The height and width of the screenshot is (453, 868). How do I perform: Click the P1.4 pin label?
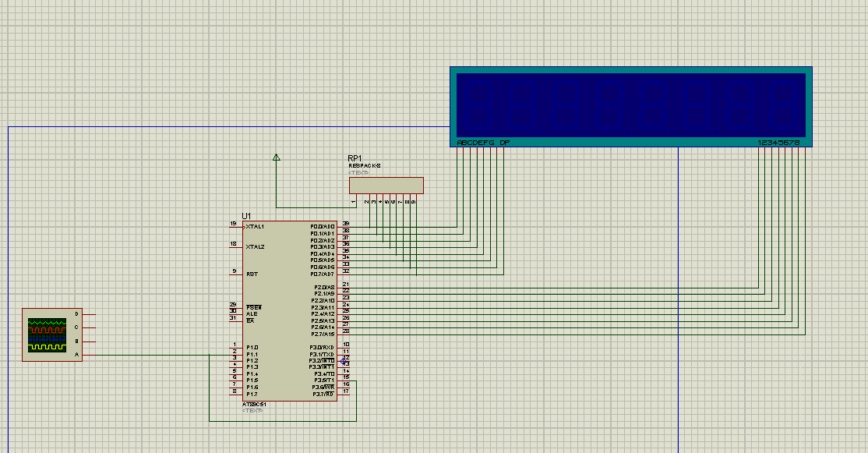[x=252, y=373]
